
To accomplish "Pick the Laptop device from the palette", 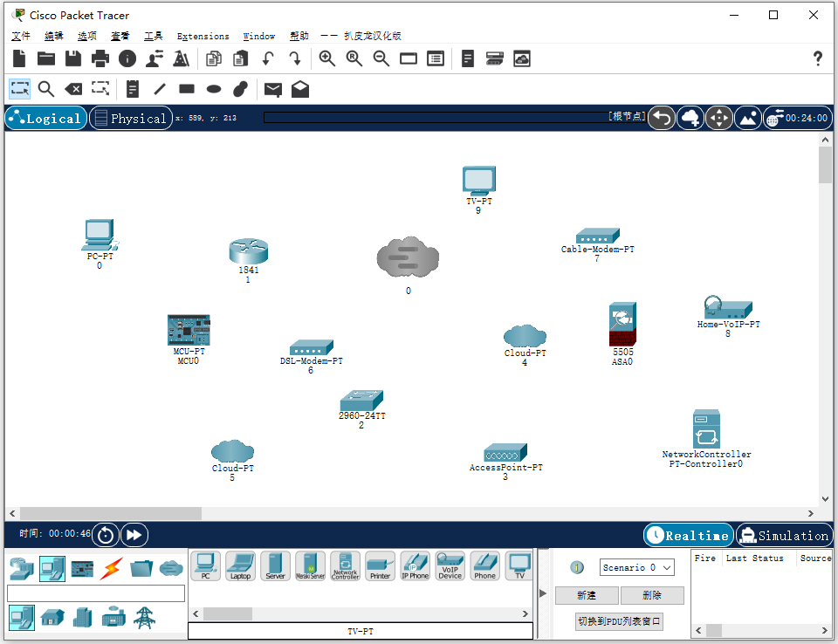I will [x=240, y=566].
